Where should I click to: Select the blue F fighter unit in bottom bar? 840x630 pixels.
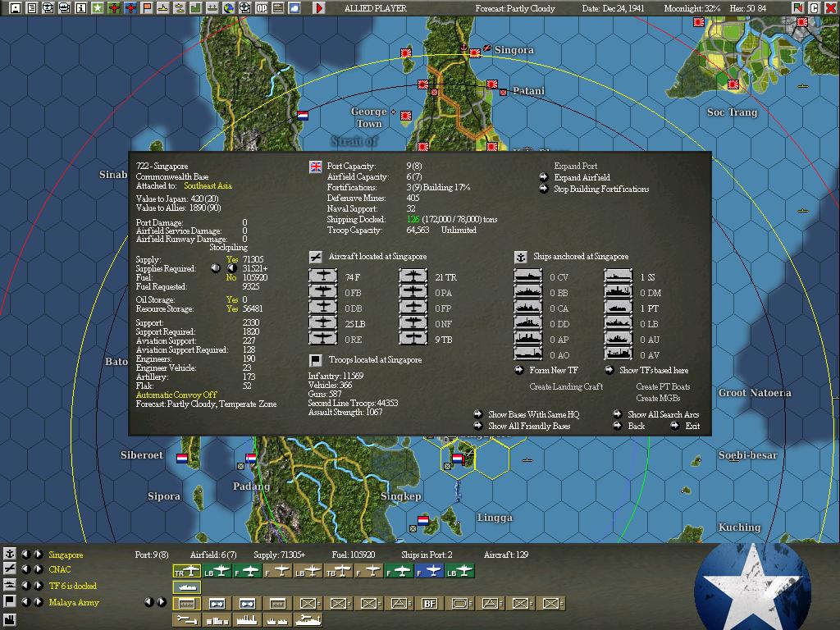pyautogui.click(x=430, y=571)
